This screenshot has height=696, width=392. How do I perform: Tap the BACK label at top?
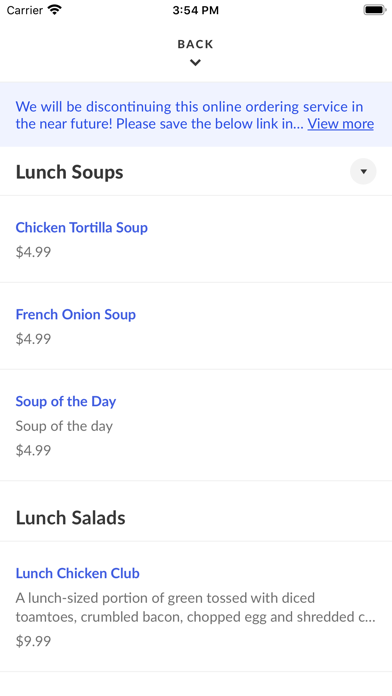pos(195,44)
